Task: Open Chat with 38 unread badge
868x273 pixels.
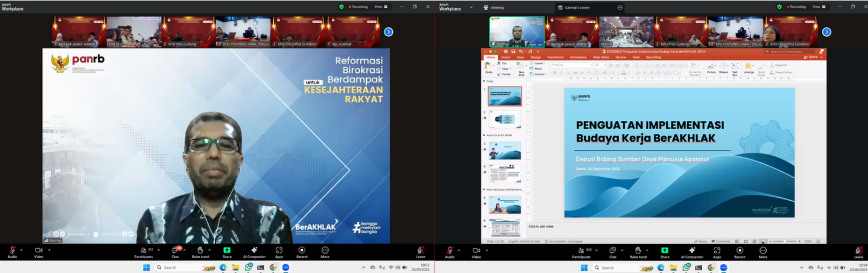Action: (175, 250)
